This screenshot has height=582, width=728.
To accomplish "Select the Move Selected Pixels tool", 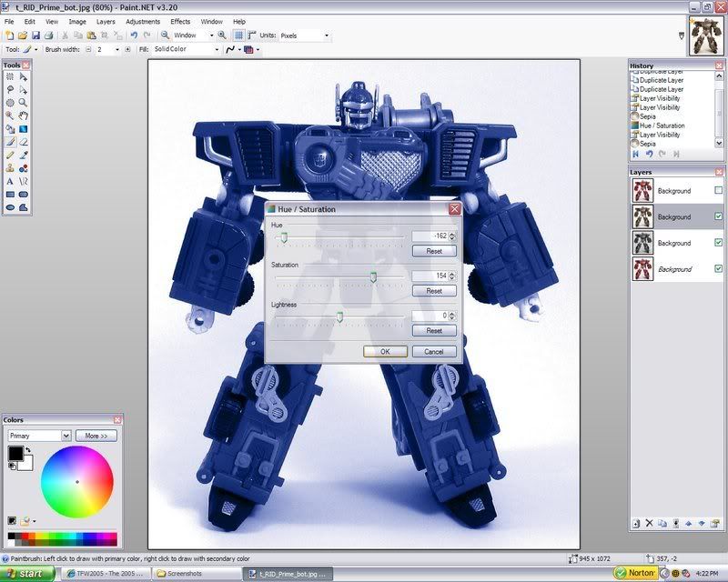I will (x=24, y=77).
